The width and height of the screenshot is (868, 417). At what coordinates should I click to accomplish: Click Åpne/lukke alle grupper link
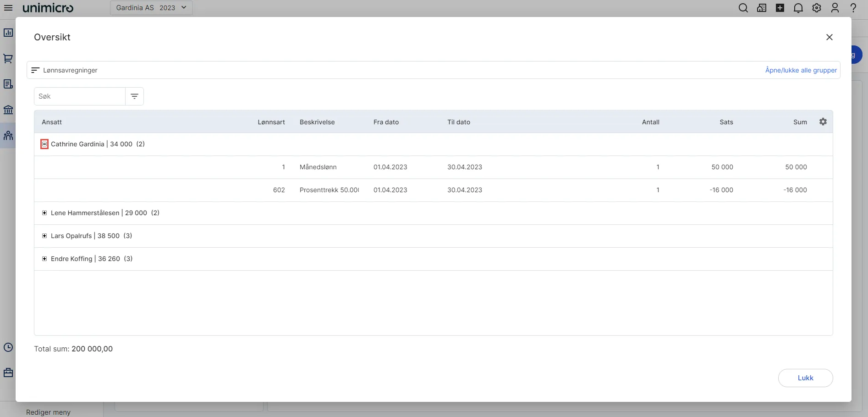tap(801, 70)
